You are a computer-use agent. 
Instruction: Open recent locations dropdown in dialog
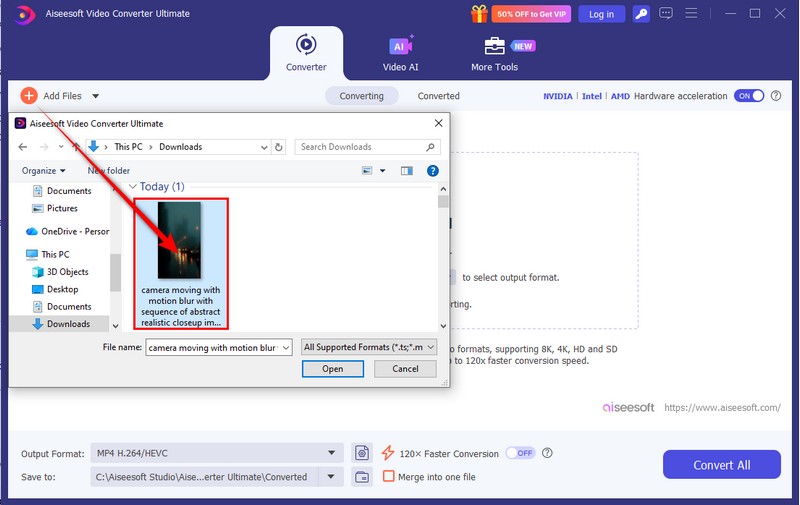pyautogui.click(x=61, y=147)
